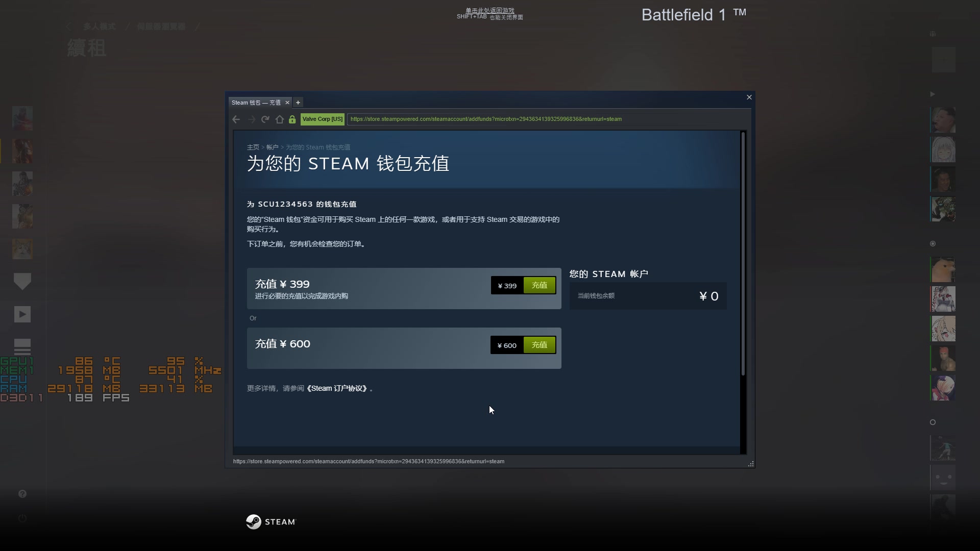980x551 pixels.
Task: Select the third game tile in left sidebar
Action: point(22,184)
